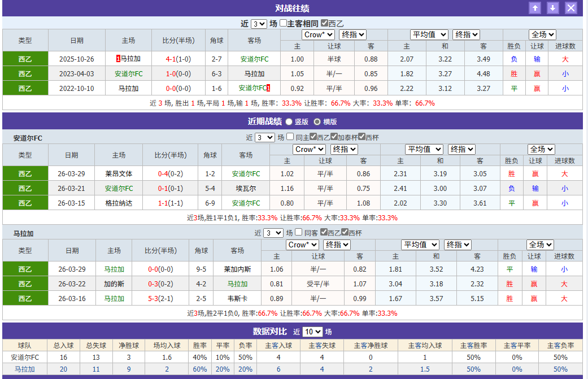Click the down arrow icon in 对战往绩 header
This screenshot has width=588, height=379.
click(552, 8)
